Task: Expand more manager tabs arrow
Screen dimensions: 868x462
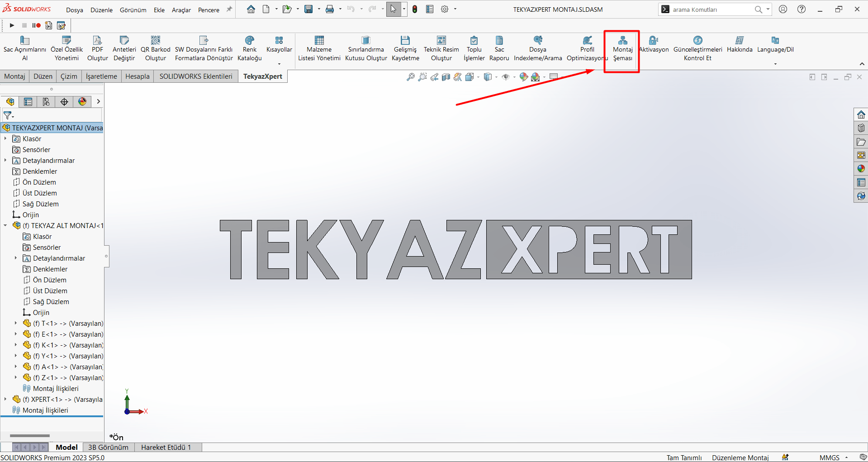Action: tap(98, 101)
